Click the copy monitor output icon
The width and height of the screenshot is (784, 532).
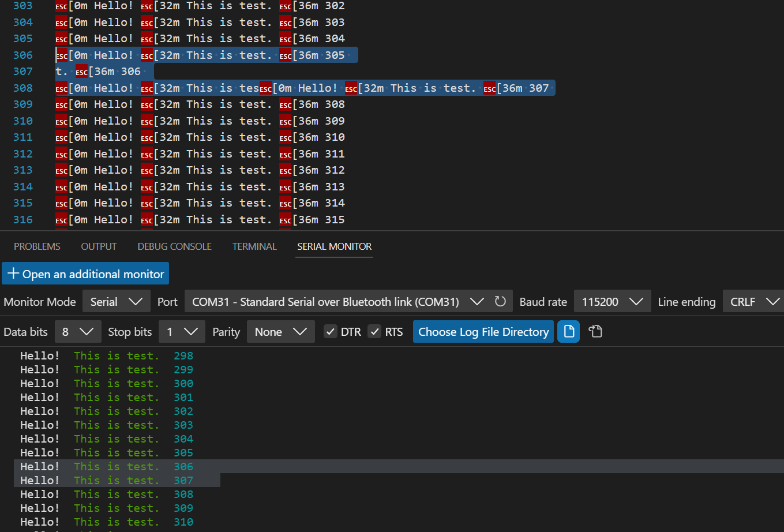pyautogui.click(x=595, y=331)
